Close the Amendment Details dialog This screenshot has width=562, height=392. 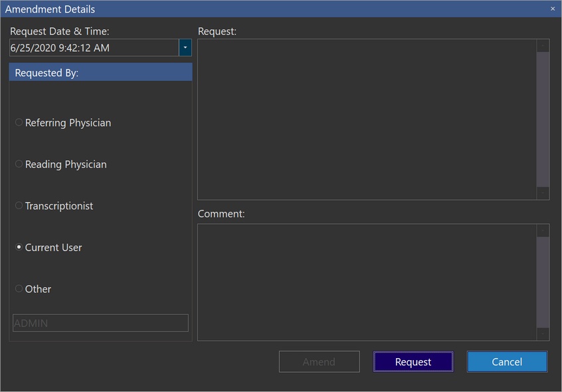click(552, 9)
